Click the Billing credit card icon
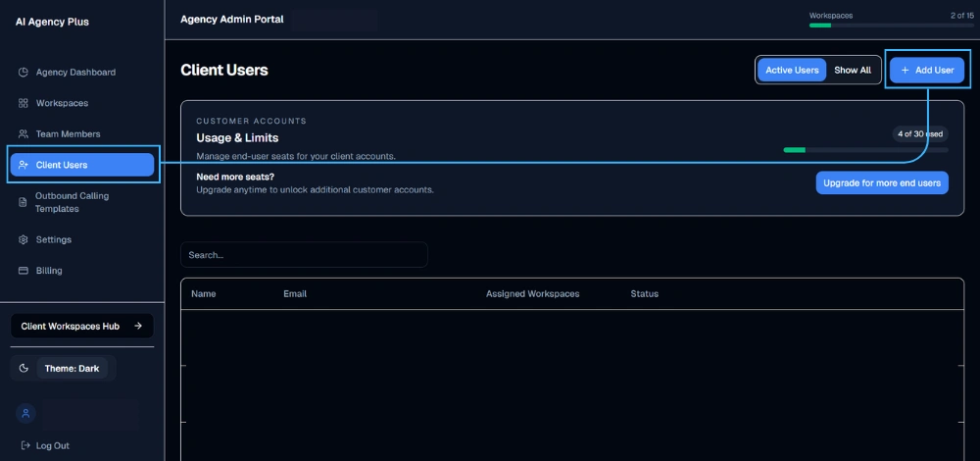Image resolution: width=980 pixels, height=461 pixels. [24, 271]
